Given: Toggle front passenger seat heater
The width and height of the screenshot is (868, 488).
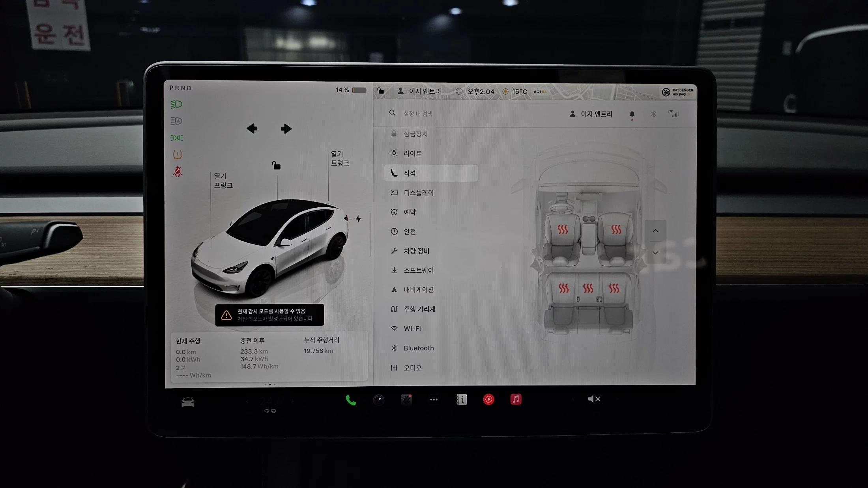Looking at the screenshot, I should 616,229.
